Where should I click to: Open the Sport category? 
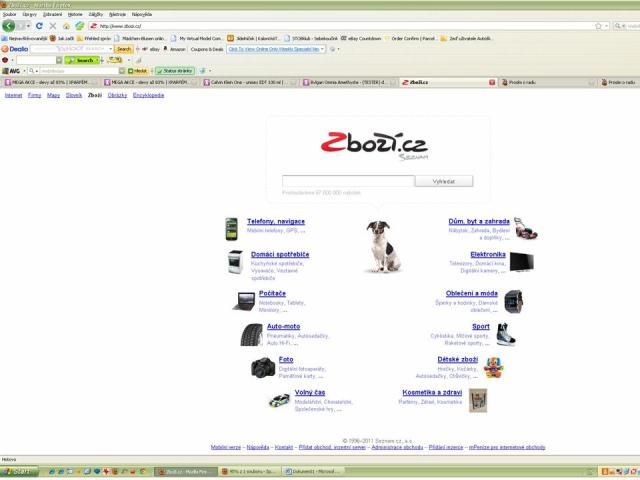click(481, 327)
